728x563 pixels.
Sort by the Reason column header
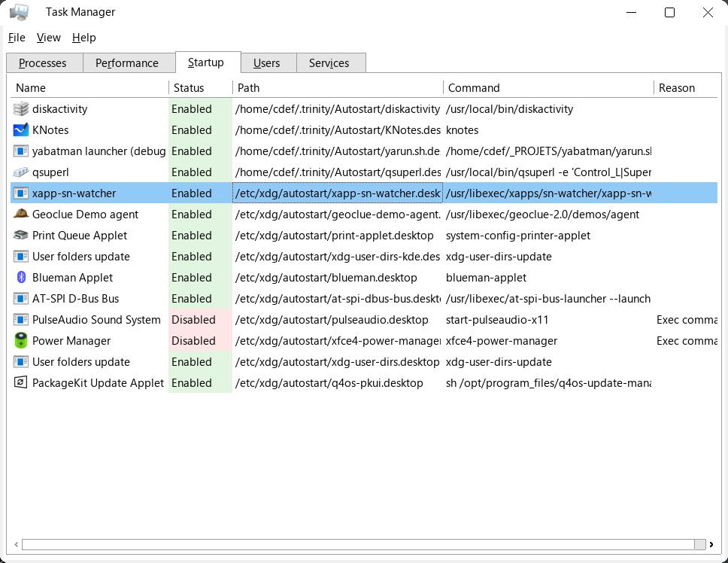[x=685, y=88]
